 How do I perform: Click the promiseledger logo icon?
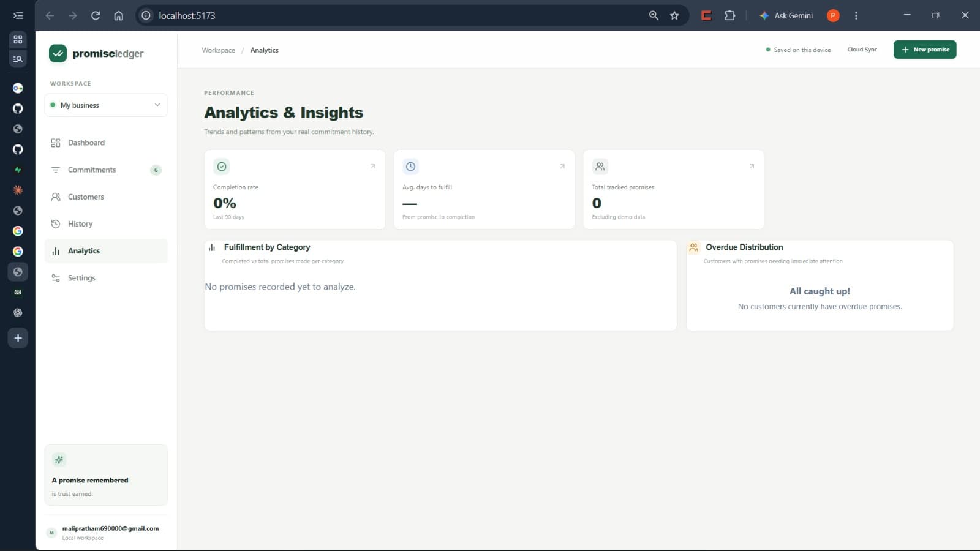tap(58, 53)
